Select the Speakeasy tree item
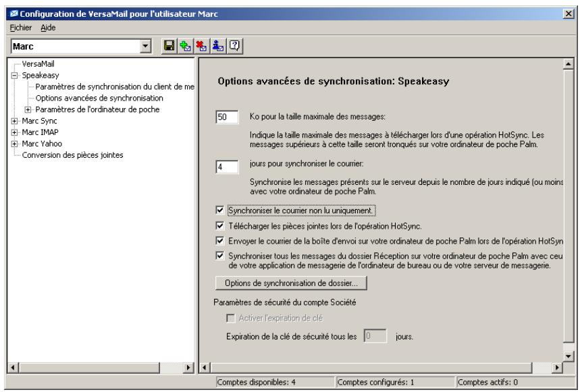The image size is (580, 392). point(41,76)
